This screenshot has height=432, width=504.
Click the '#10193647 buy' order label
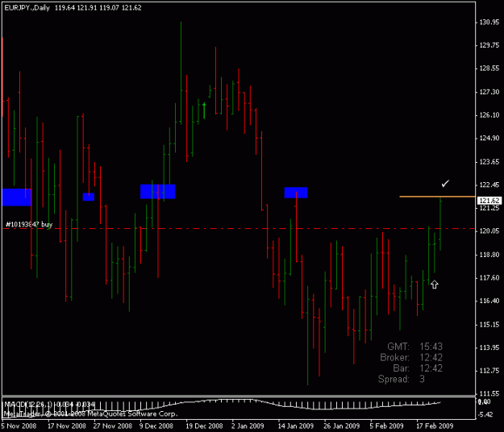(x=29, y=224)
